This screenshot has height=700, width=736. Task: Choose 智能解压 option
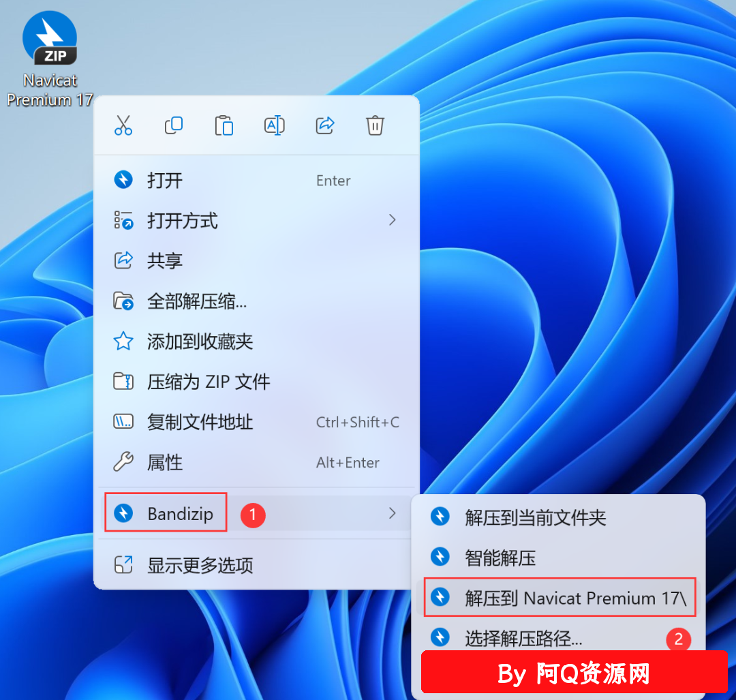coord(558,558)
